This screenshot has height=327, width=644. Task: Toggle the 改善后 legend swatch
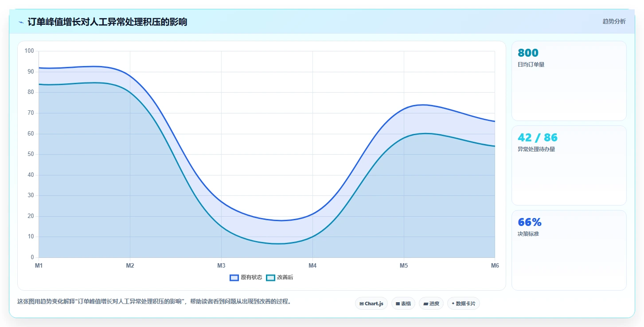tap(271, 278)
